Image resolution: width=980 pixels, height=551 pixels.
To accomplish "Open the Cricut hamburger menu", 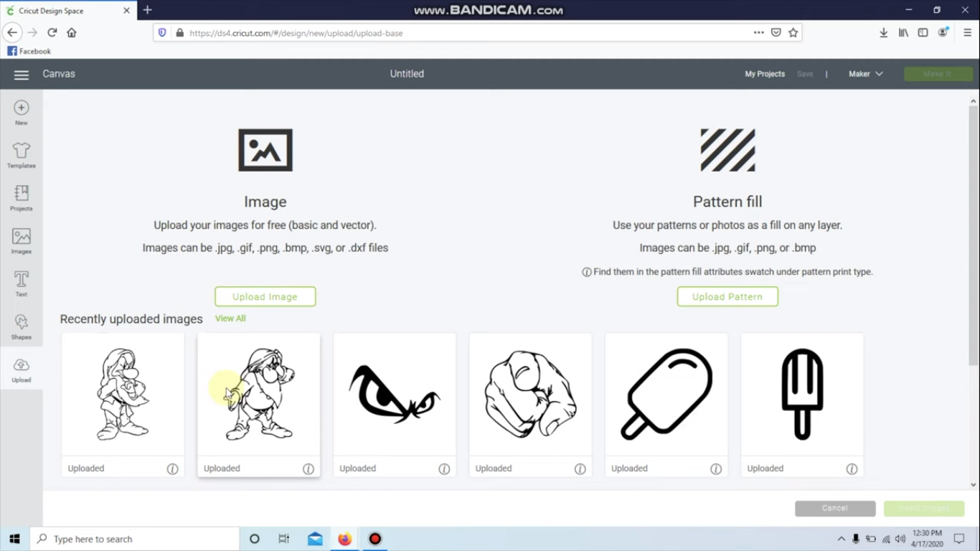I will 22,75.
